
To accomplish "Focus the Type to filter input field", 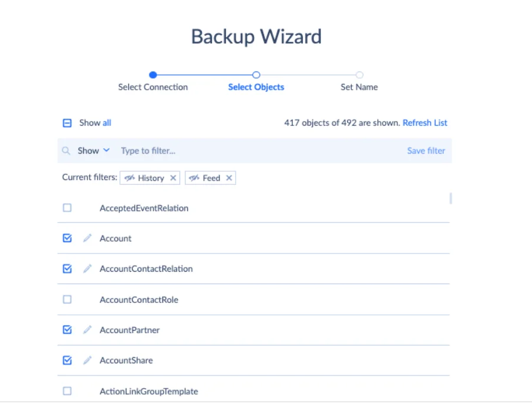I will pyautogui.click(x=261, y=151).
